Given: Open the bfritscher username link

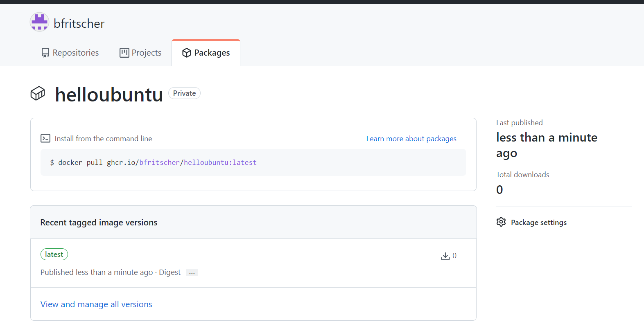Looking at the screenshot, I should [79, 24].
